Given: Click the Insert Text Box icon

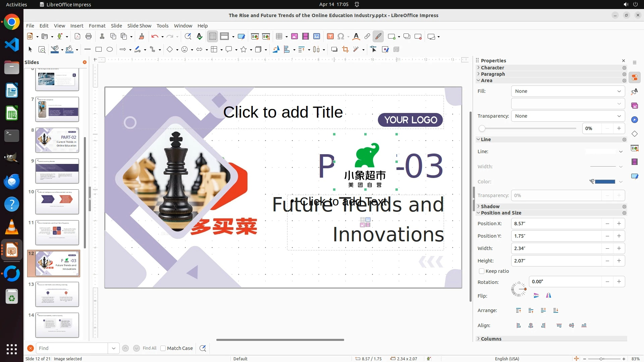Looking at the screenshot, I should tap(330, 37).
